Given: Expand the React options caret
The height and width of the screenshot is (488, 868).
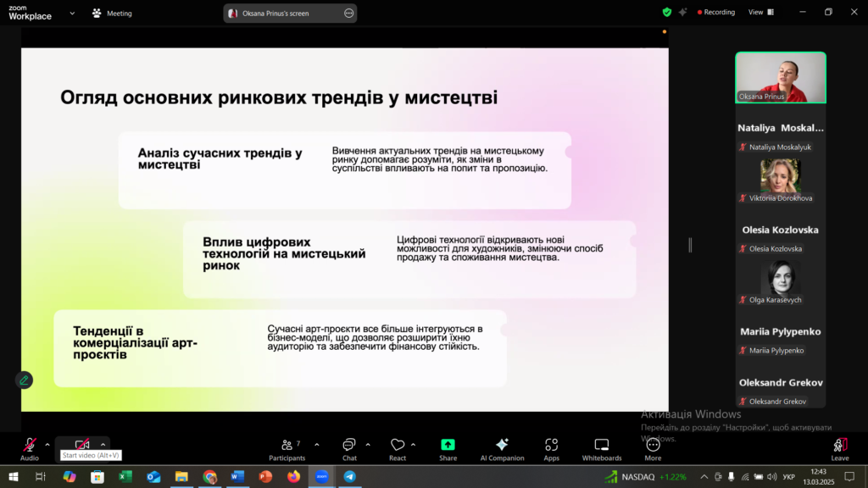Looking at the screenshot, I should [413, 444].
